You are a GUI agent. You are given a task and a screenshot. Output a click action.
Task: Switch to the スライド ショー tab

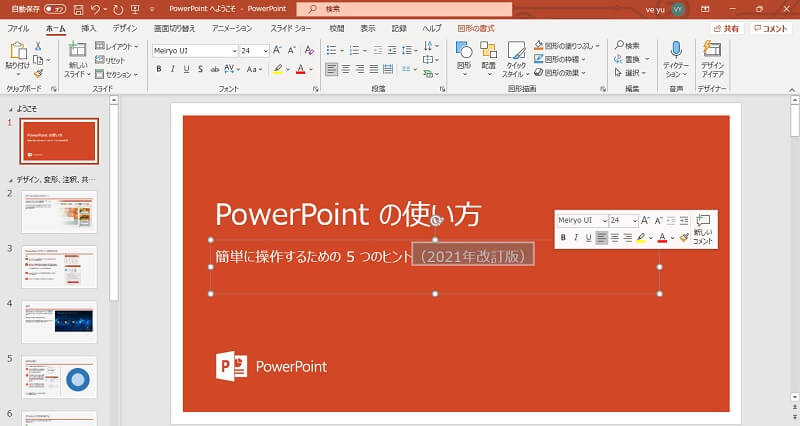click(291, 29)
